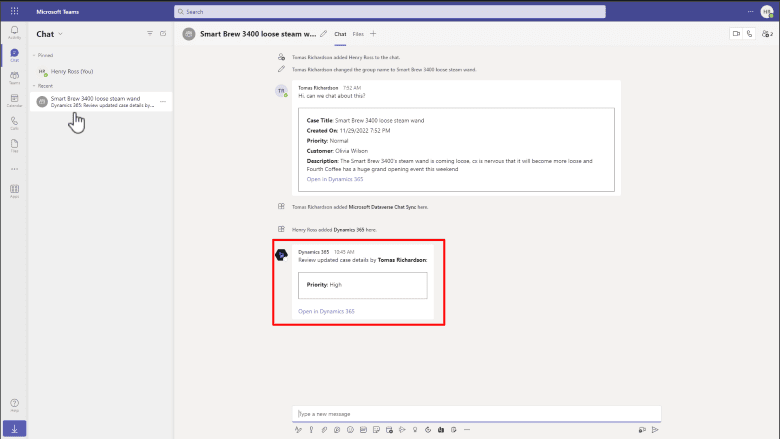
Task: Open the Calls section in the sidebar
Action: coord(14,123)
